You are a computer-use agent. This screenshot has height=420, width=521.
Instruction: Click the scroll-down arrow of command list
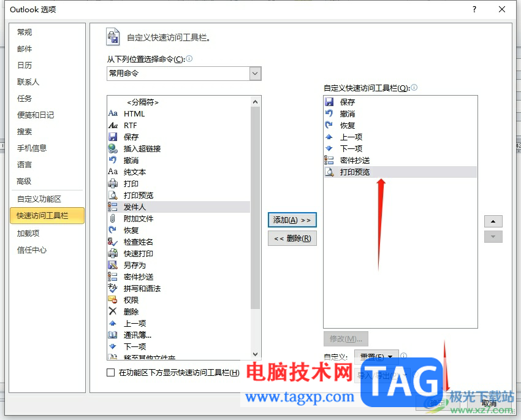[255, 354]
